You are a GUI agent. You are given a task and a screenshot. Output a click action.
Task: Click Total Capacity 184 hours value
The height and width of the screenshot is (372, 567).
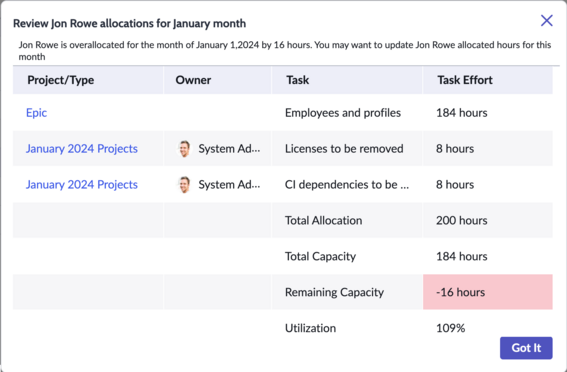coord(461,256)
